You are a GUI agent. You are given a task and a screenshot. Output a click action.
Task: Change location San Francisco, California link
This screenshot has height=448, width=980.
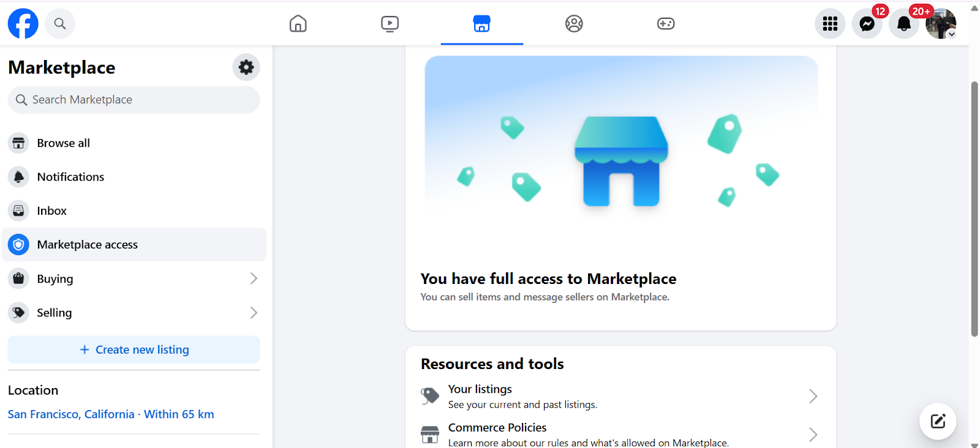(x=111, y=414)
